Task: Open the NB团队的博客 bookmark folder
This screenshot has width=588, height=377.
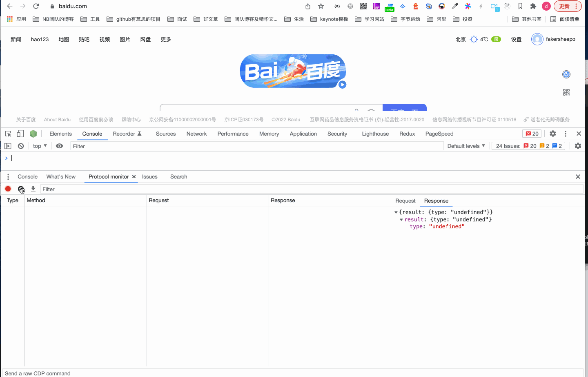Action: click(53, 19)
